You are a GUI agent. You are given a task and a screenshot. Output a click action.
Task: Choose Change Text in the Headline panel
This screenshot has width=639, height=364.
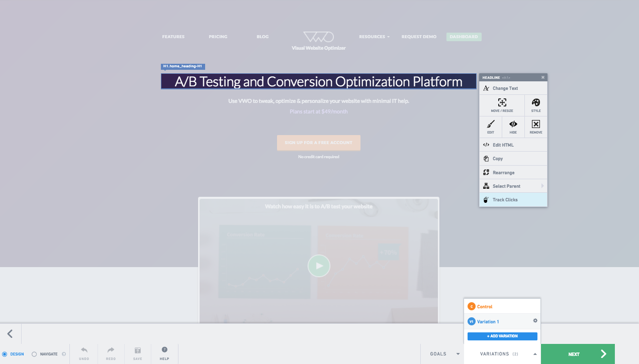click(513, 88)
